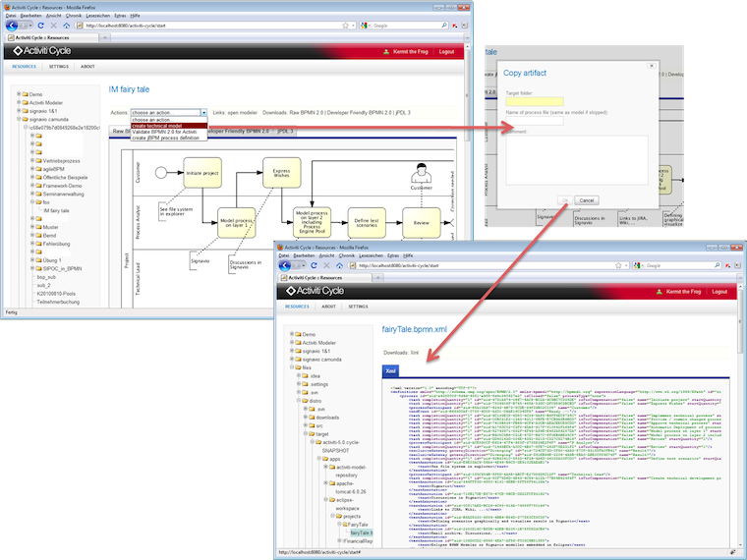Screen dimensions: 747x560
Task: Click Ok in Copy artifact dialog
Action: [564, 200]
